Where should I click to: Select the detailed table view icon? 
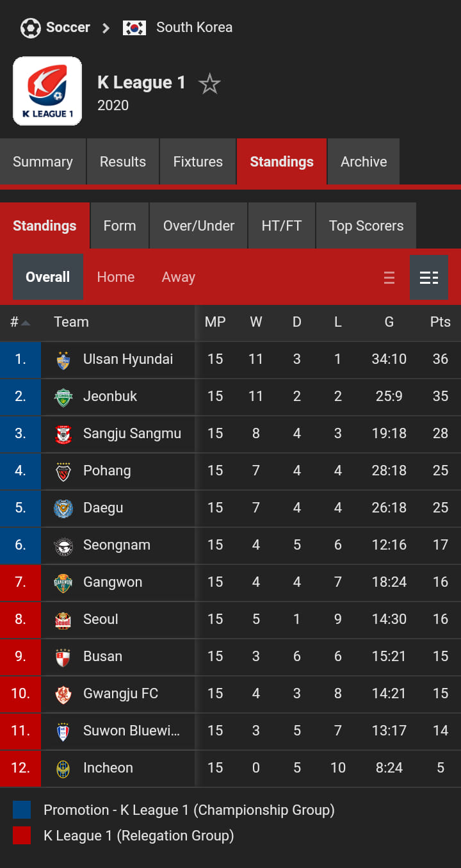[429, 277]
